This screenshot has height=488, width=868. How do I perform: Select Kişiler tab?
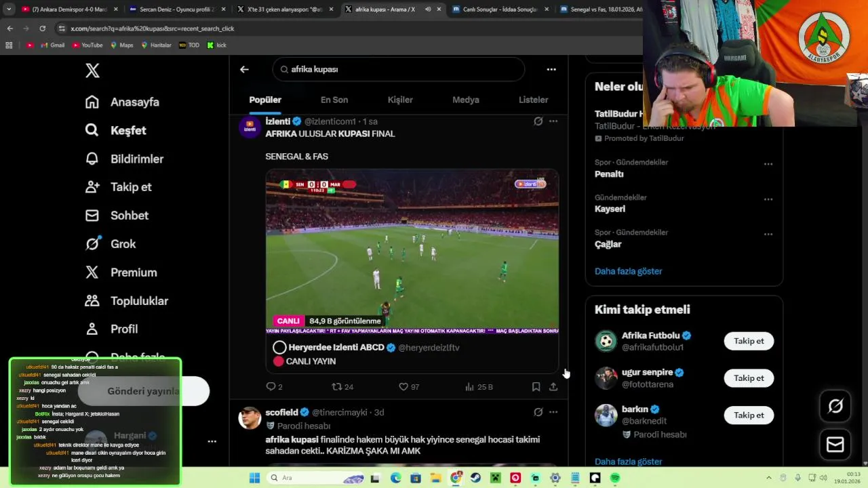coord(400,100)
